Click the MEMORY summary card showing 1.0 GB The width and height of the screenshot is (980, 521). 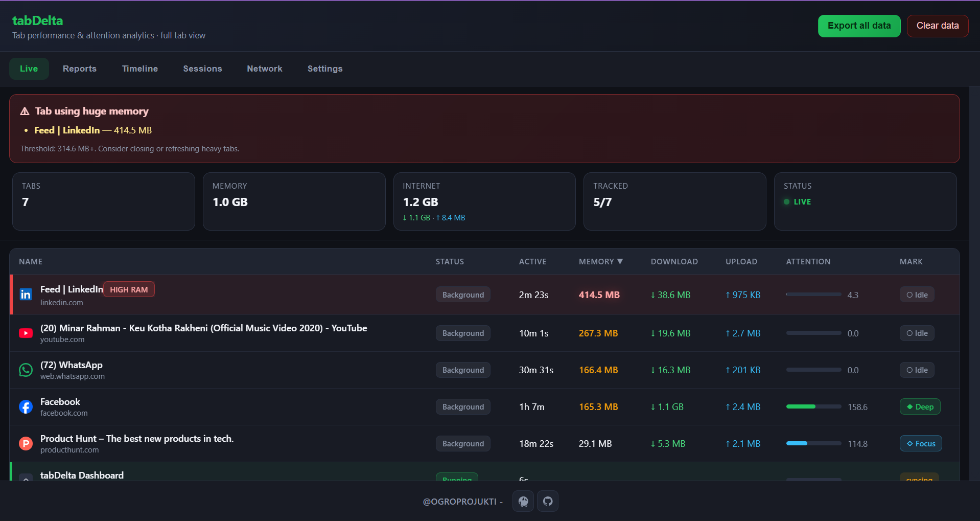(x=294, y=201)
